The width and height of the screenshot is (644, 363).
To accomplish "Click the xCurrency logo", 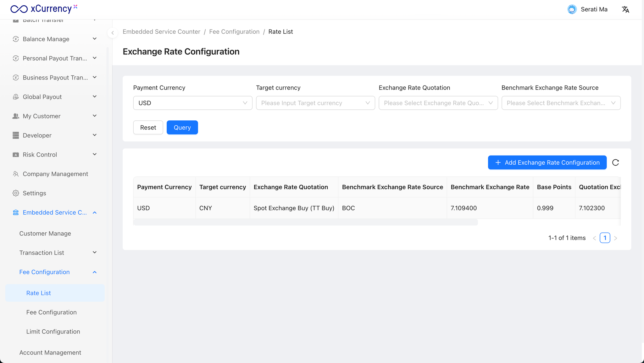I will (43, 9).
